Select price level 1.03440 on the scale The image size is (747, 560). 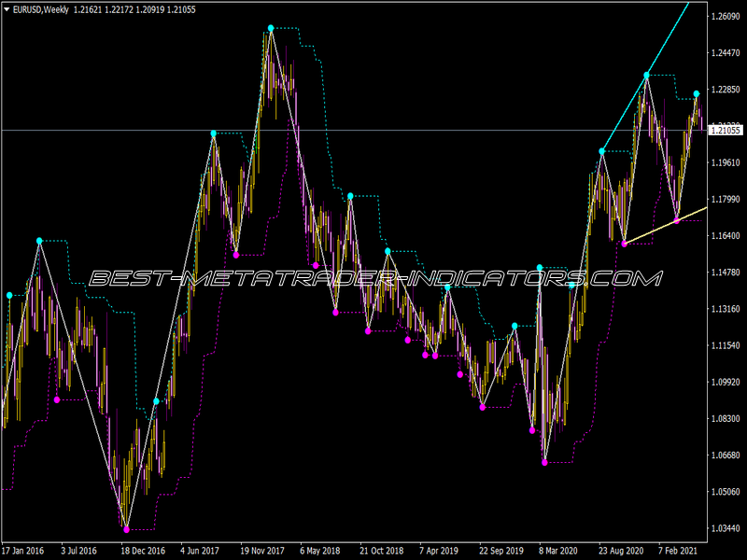[726, 528]
